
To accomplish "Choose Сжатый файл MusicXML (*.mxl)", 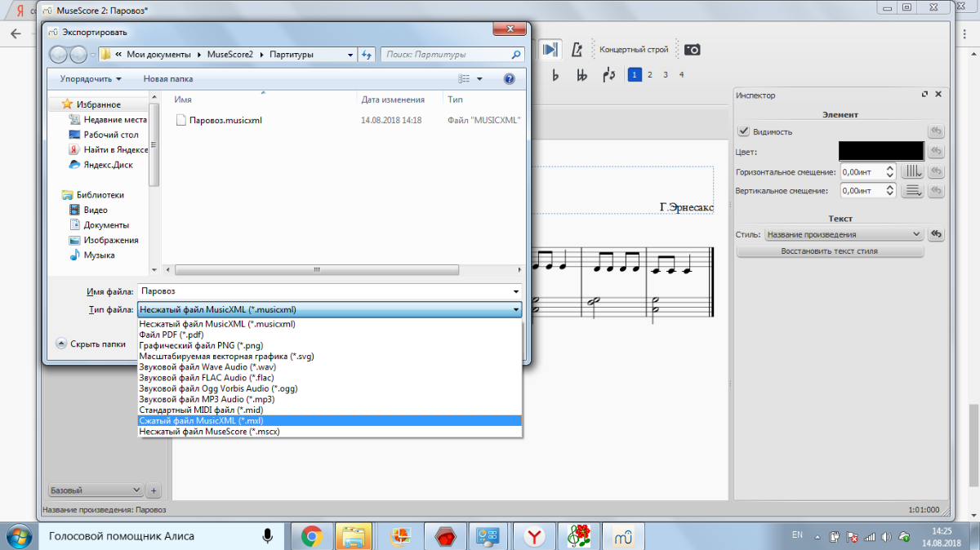I will click(330, 421).
